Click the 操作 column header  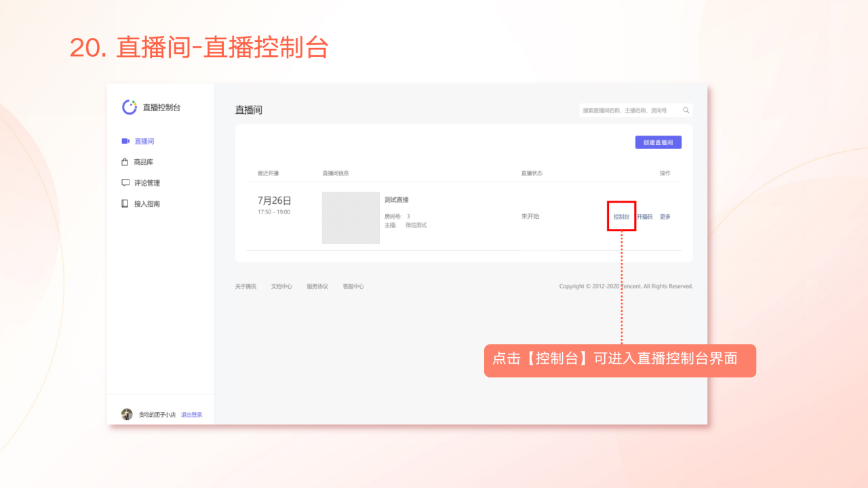(665, 174)
